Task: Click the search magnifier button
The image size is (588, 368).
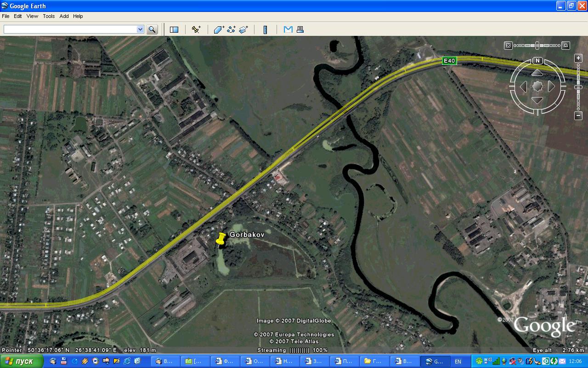Action: pyautogui.click(x=152, y=29)
